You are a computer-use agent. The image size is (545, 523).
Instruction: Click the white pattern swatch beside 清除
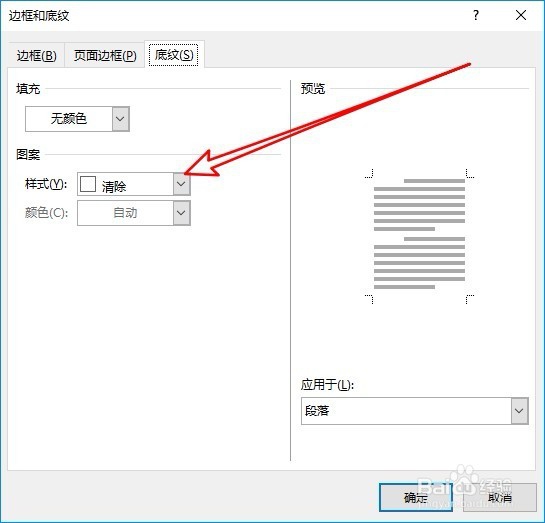tap(88, 184)
